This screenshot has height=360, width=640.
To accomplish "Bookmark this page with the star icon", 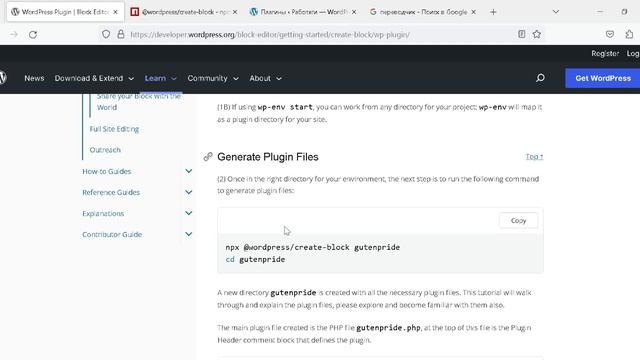I will (537, 34).
